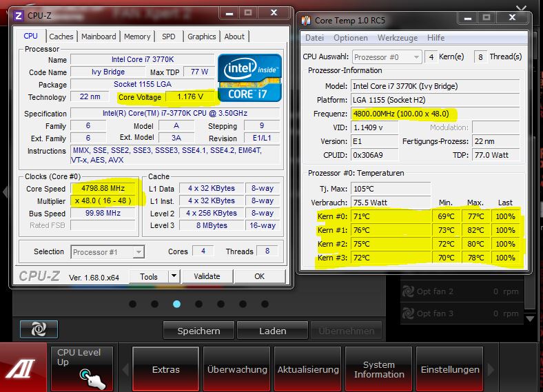
Task: Click the Frequenz 4800.00MHz field
Action: click(x=436, y=114)
